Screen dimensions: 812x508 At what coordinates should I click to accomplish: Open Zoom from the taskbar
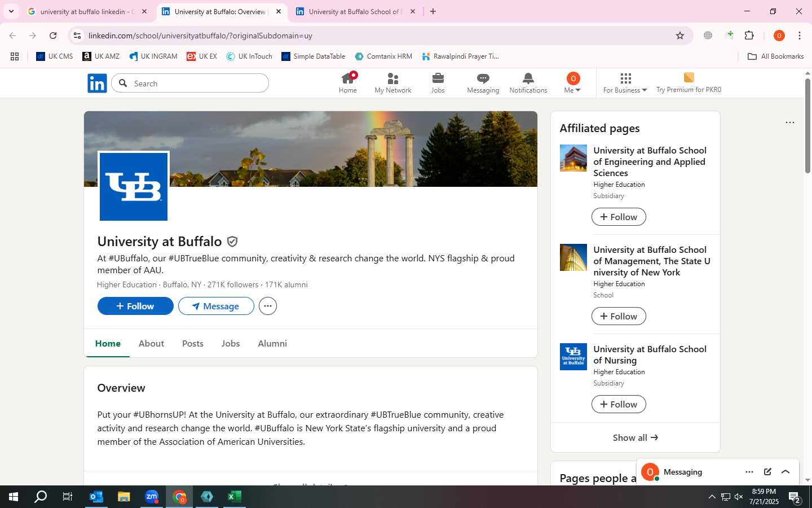pos(152,497)
